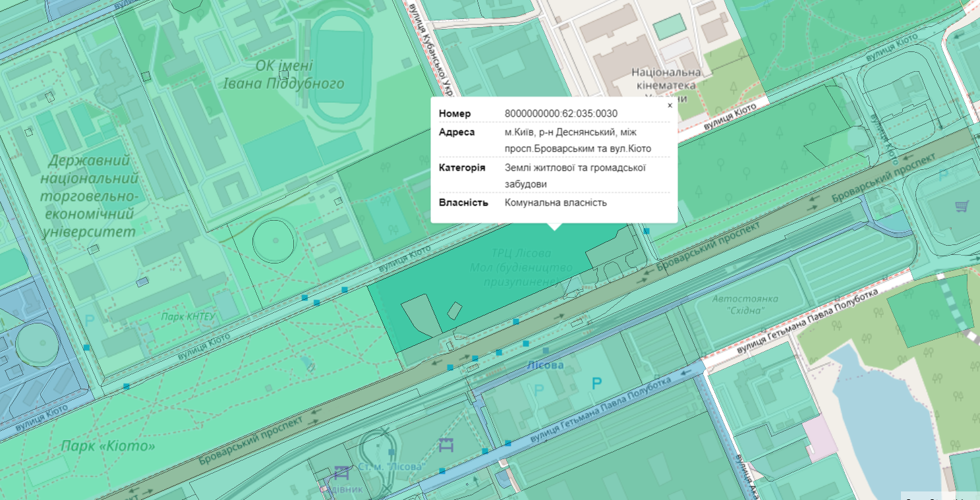Click the Парк «Кіото» map label

pos(108,446)
